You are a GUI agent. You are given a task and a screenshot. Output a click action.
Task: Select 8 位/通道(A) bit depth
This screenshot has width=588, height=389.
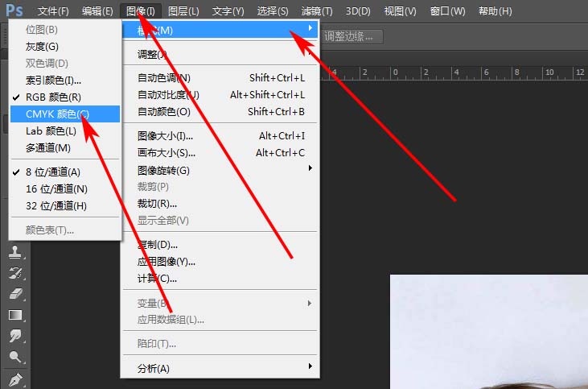(65, 172)
